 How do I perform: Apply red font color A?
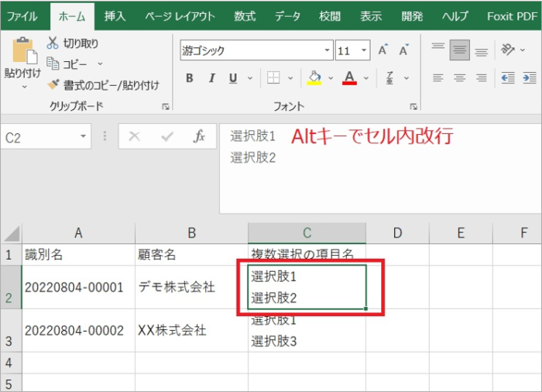click(x=349, y=78)
